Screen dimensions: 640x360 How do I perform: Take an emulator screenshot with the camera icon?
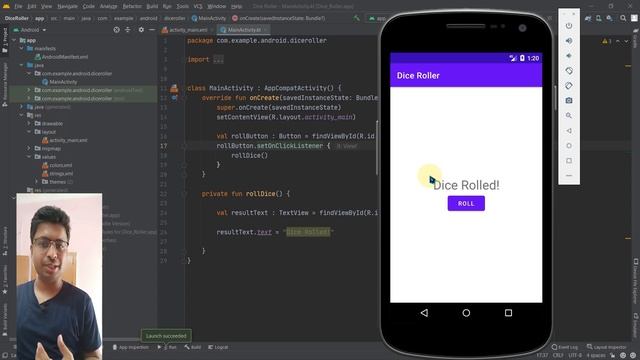pos(569,100)
